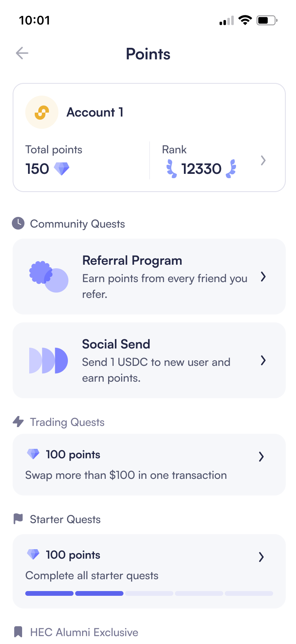The width and height of the screenshot is (296, 644).
Task: Tap the rank number 12330
Action: click(x=201, y=169)
